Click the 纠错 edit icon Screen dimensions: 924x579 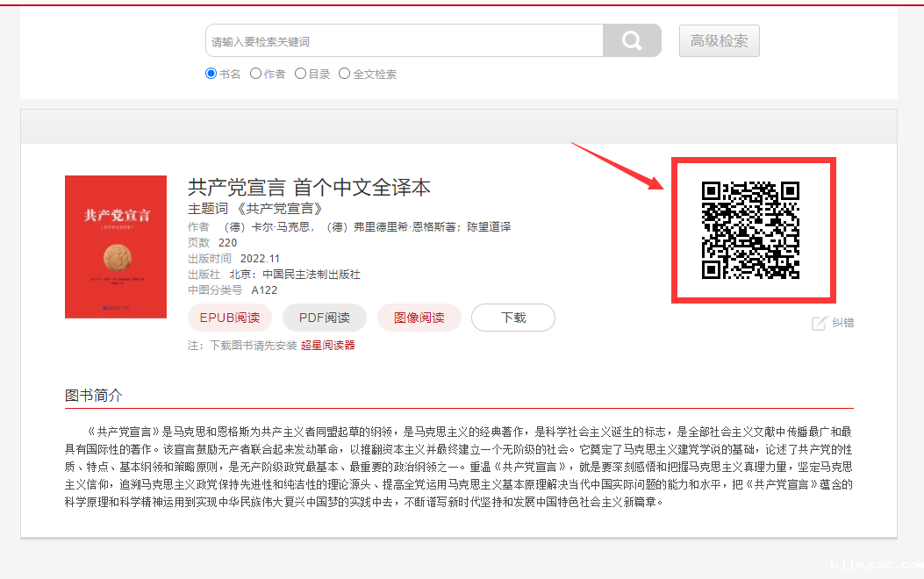tap(819, 323)
